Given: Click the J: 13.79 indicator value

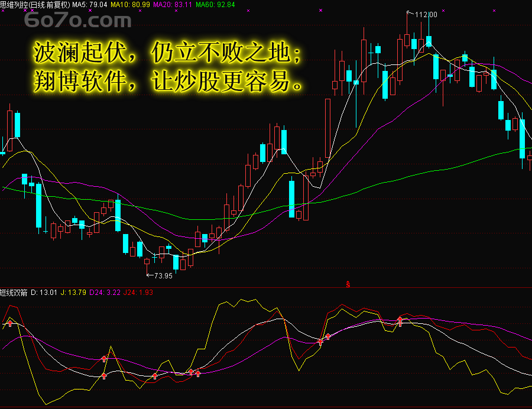Looking at the screenshot, I should (x=73, y=293).
